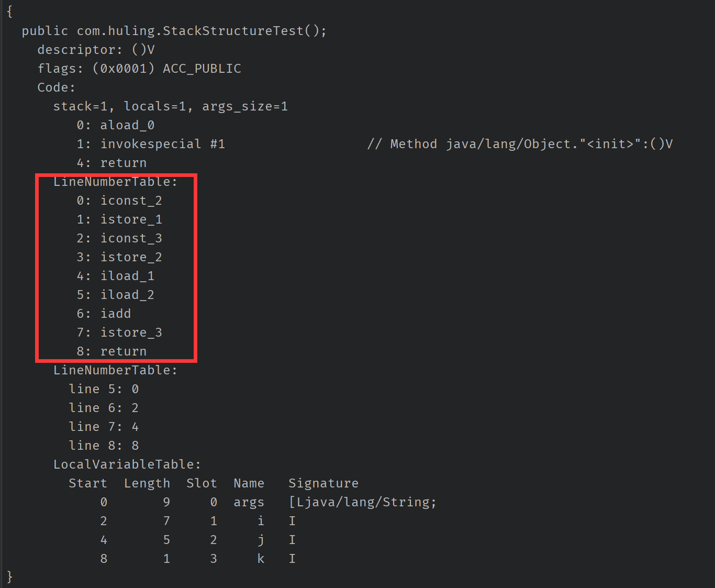Viewport: 715px width, 588px height.
Task: Click the LineNumberTable heading inside red box
Action: pos(115,182)
